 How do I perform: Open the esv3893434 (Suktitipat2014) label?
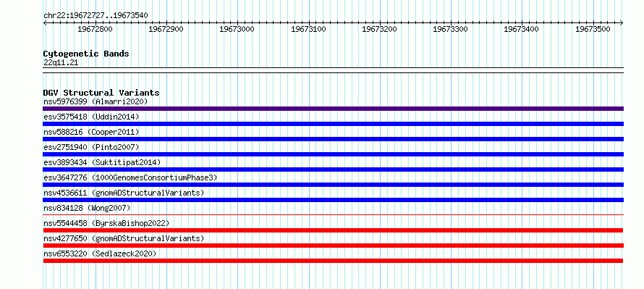pos(102,162)
